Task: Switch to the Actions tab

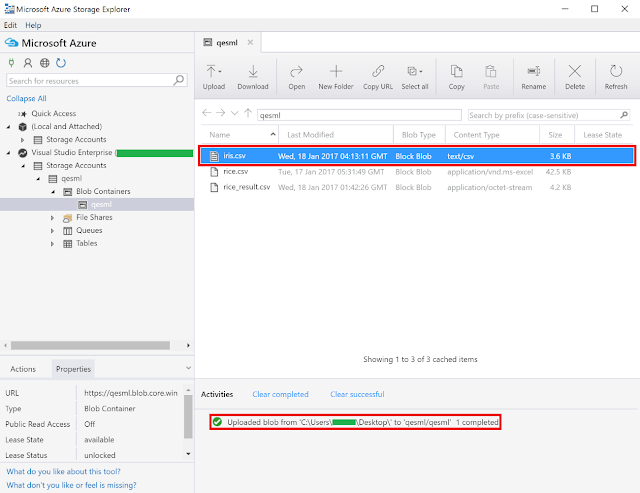Action: coord(23,369)
